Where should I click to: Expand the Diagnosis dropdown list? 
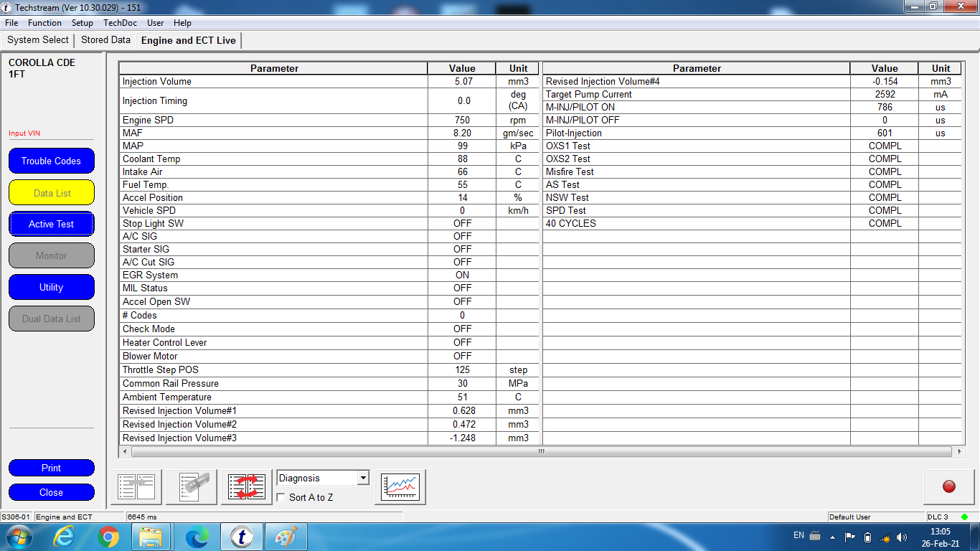pos(363,478)
